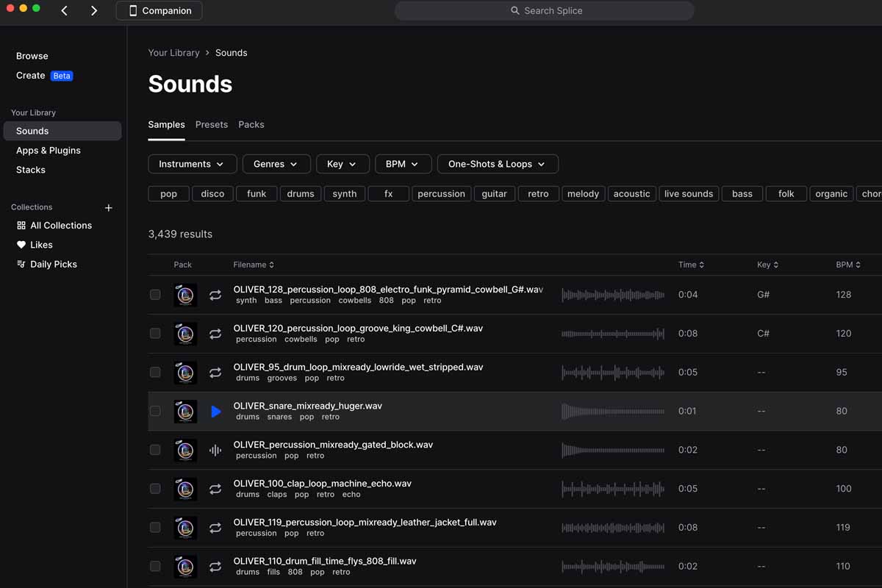Click the one-shot waveform icon next to OLIVER_percussion_mixready_gated_block

(215, 450)
